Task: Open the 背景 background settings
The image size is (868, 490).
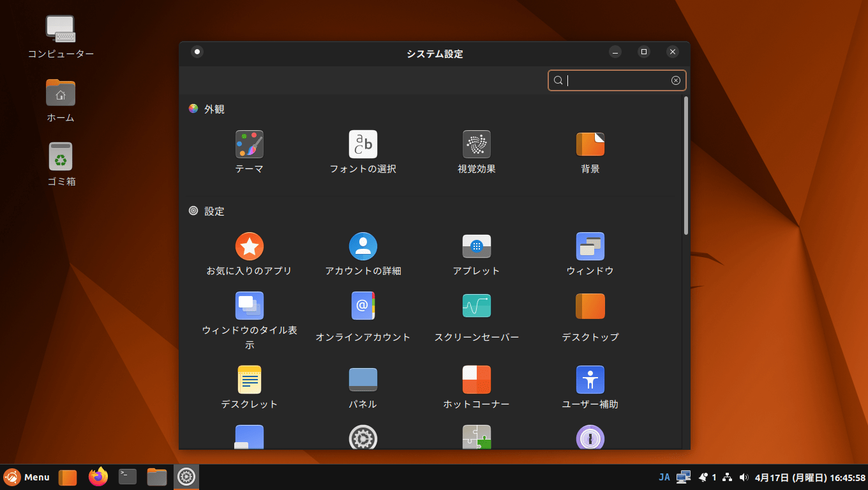Action: [590, 145]
